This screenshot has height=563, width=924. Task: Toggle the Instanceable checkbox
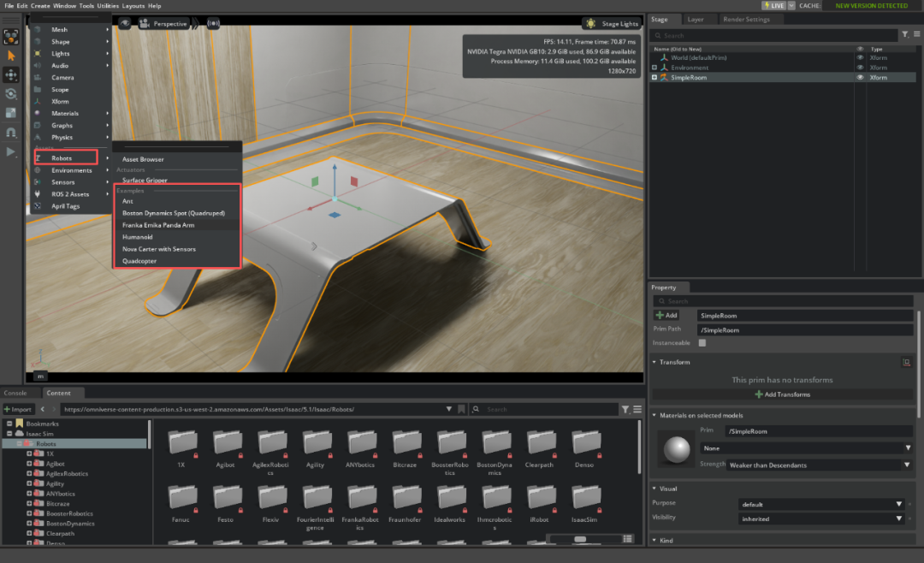[702, 343]
